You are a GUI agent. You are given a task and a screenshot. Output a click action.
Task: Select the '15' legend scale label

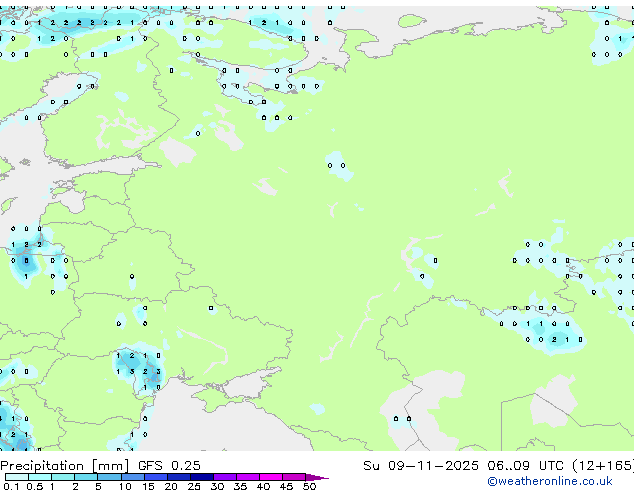(148, 486)
